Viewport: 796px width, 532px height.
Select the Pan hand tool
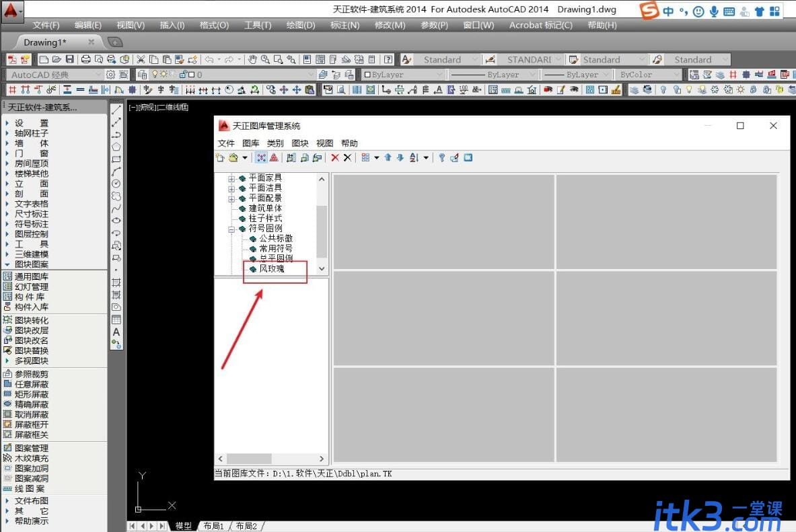coord(252,59)
